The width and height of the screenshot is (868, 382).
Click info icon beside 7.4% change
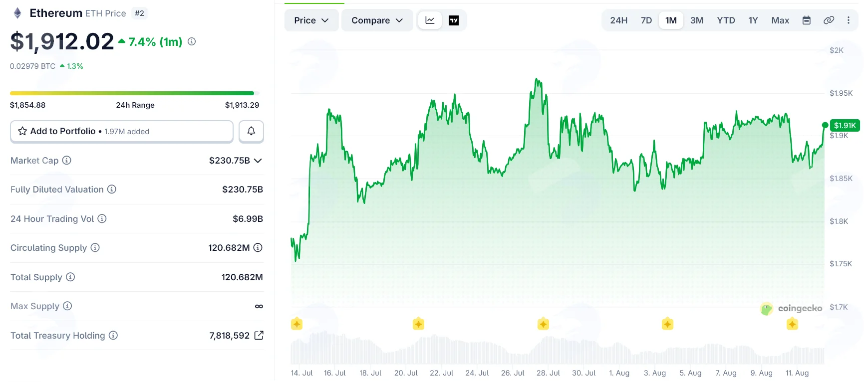point(192,41)
